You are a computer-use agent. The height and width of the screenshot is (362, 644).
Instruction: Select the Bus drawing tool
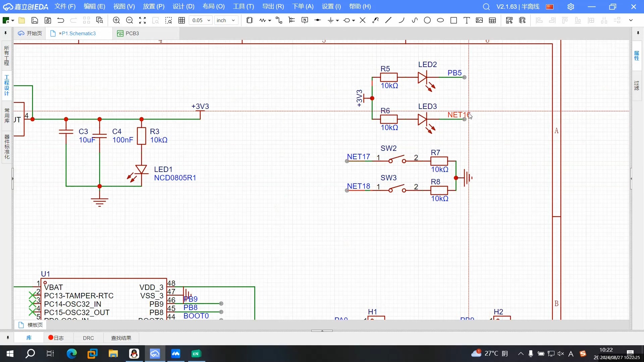pos(279,20)
